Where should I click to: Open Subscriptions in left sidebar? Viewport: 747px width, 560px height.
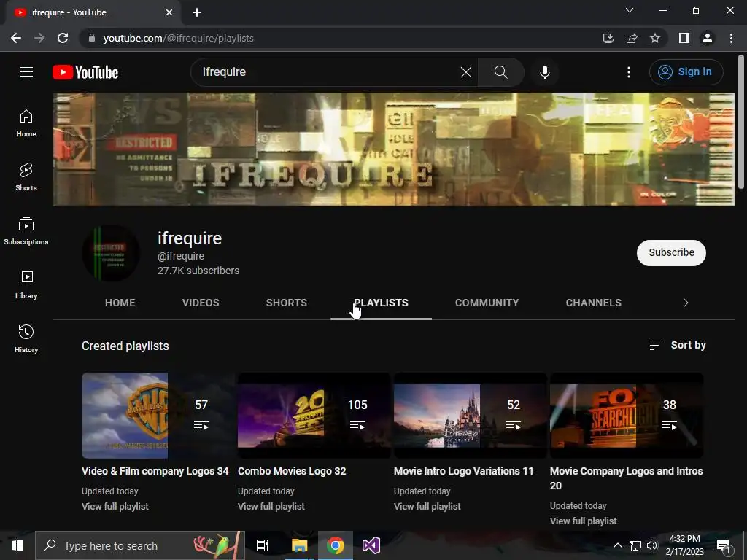click(26, 231)
